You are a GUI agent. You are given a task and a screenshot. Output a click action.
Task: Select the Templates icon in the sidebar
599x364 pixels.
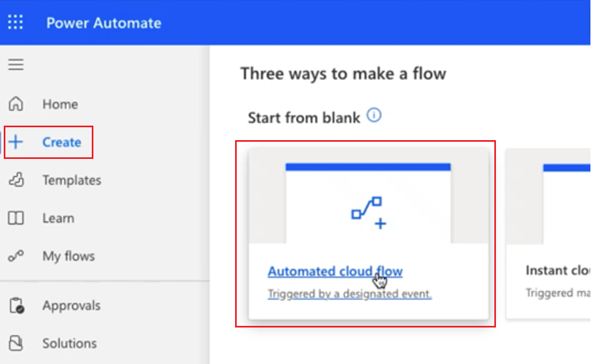pyautogui.click(x=16, y=180)
